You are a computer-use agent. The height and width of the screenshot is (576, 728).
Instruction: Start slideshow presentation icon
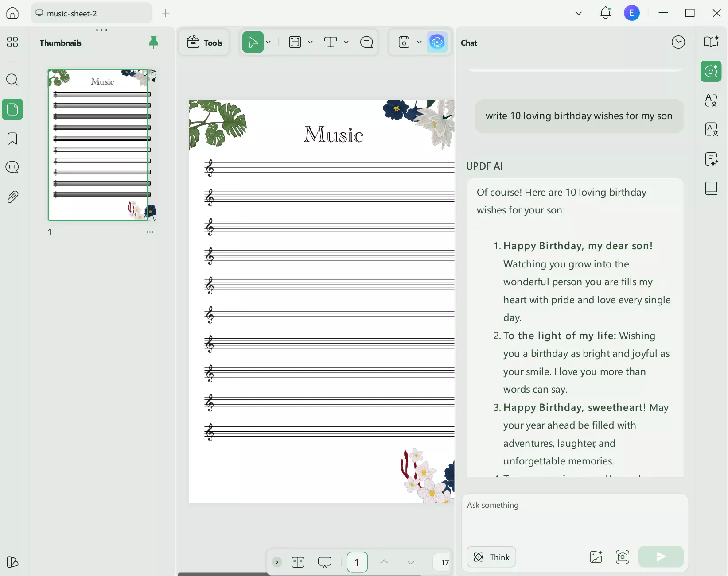coord(325,562)
